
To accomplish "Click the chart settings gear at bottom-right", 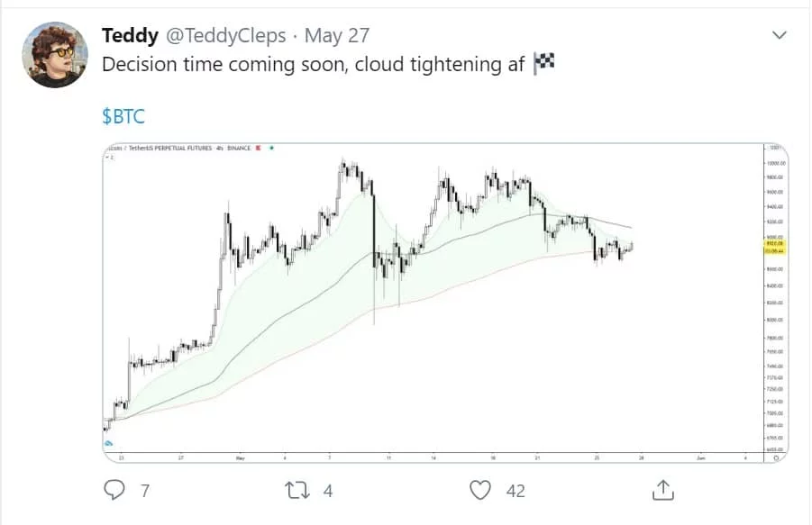I will (x=776, y=457).
